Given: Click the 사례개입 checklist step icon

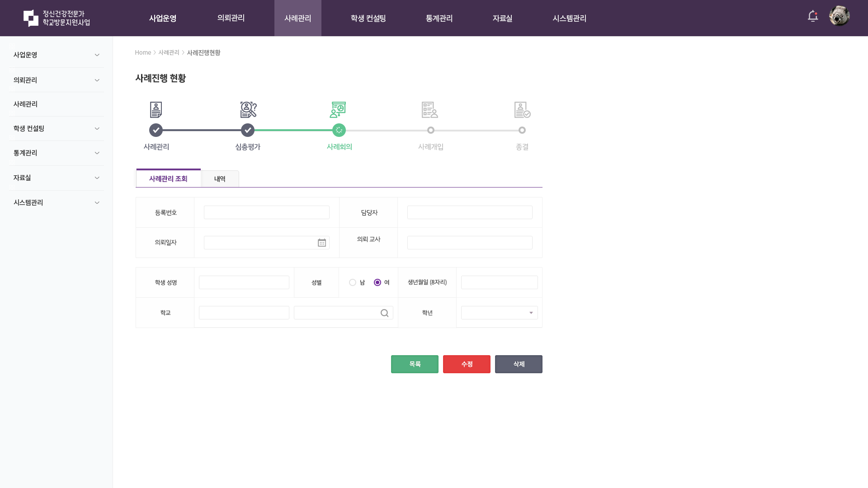Looking at the screenshot, I should coord(429,110).
